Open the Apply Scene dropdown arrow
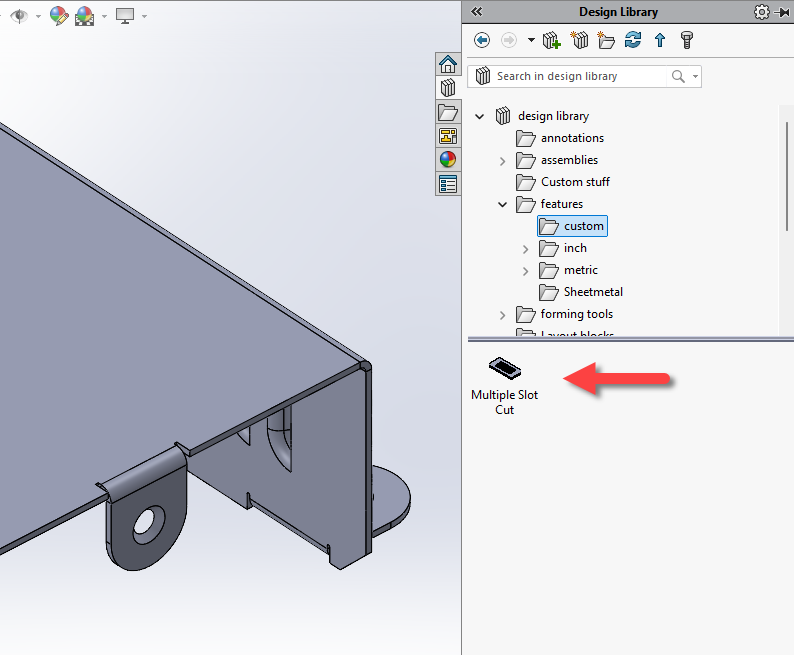 pos(104,17)
